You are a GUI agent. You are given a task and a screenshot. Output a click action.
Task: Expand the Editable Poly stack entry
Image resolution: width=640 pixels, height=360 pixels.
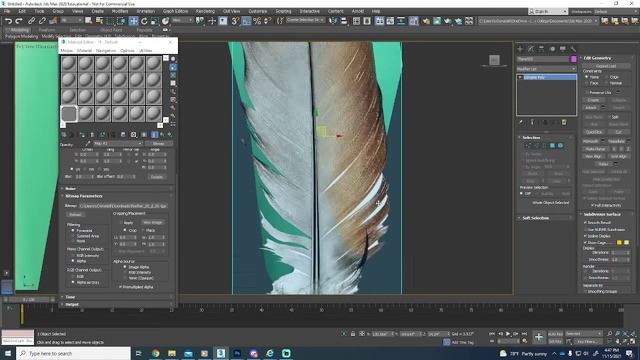click(x=520, y=77)
